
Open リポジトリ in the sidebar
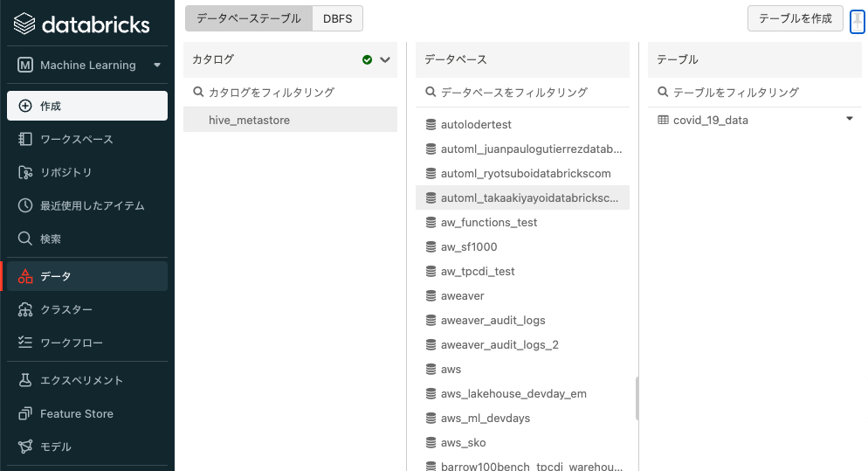point(87,172)
